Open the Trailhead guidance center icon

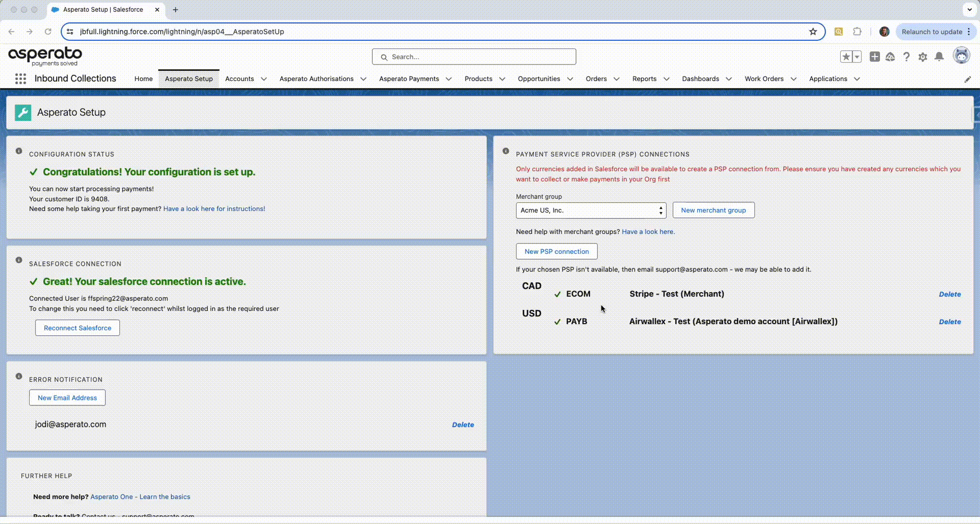point(890,57)
